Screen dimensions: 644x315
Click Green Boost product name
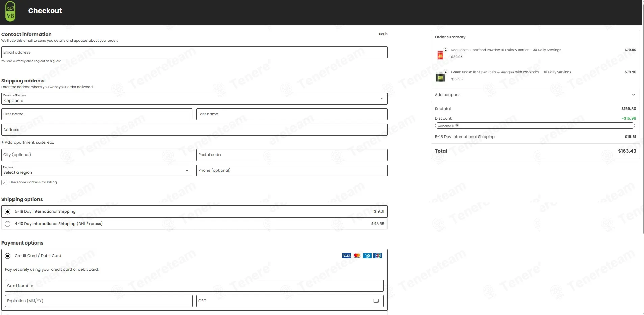point(511,72)
